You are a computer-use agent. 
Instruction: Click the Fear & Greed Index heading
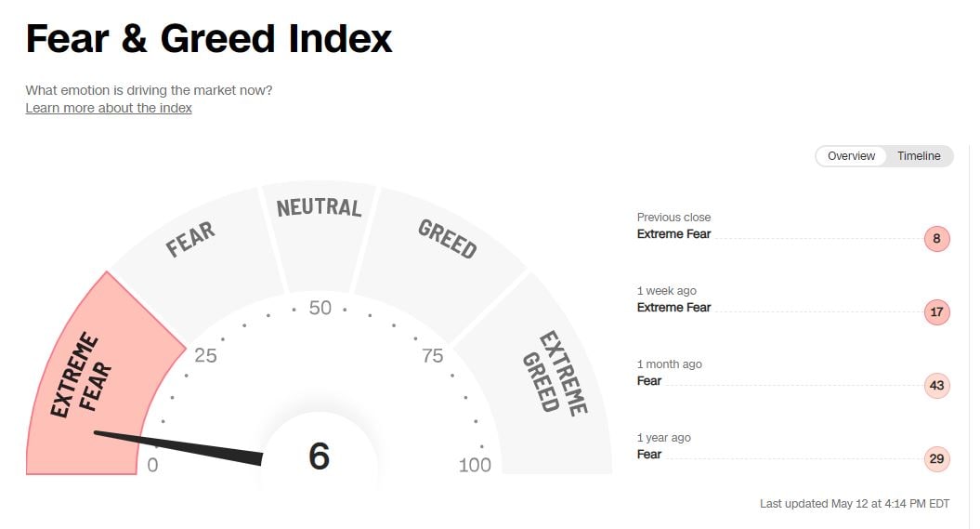[209, 39]
